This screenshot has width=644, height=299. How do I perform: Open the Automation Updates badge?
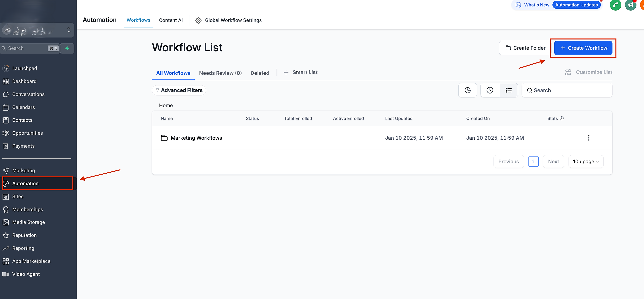(x=577, y=5)
